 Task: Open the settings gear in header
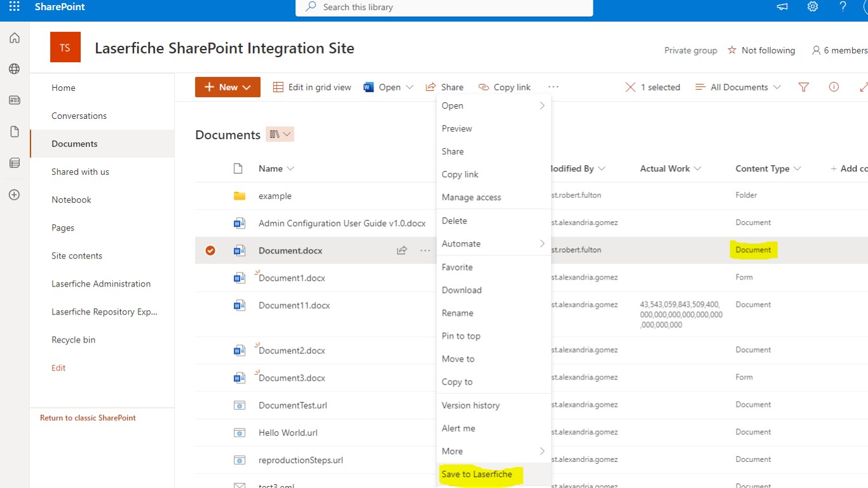click(x=813, y=7)
